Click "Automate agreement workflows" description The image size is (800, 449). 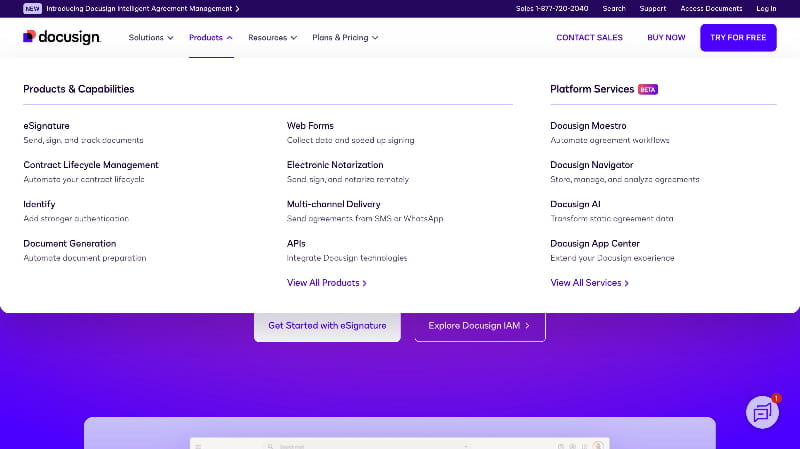pos(610,140)
